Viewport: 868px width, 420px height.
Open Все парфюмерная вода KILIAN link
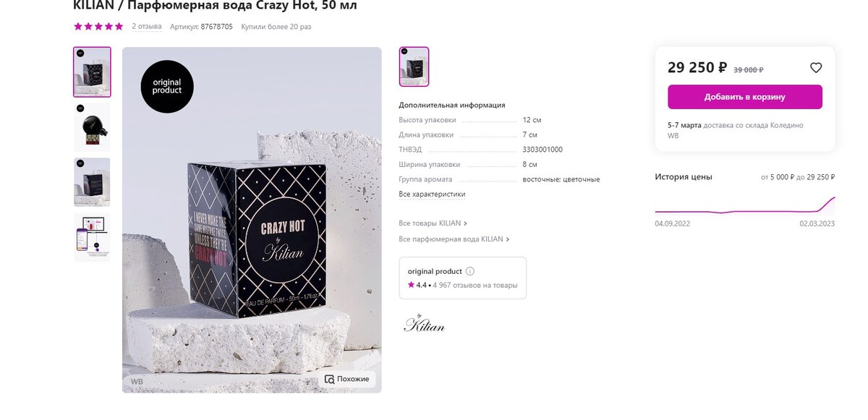pos(454,239)
